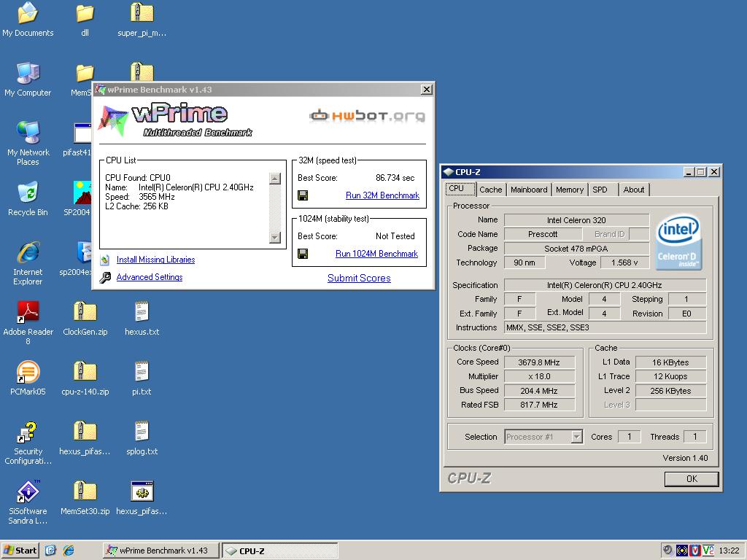Image resolution: width=747 pixels, height=560 pixels.
Task: Expand Processor #1 selection dropdown
Action: [577, 437]
